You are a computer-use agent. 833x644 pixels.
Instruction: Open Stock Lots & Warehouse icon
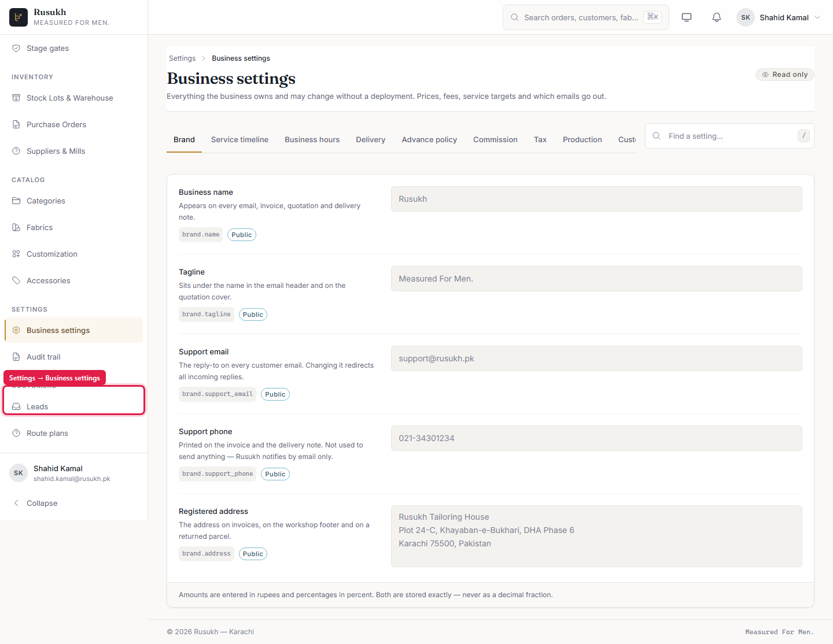click(16, 98)
